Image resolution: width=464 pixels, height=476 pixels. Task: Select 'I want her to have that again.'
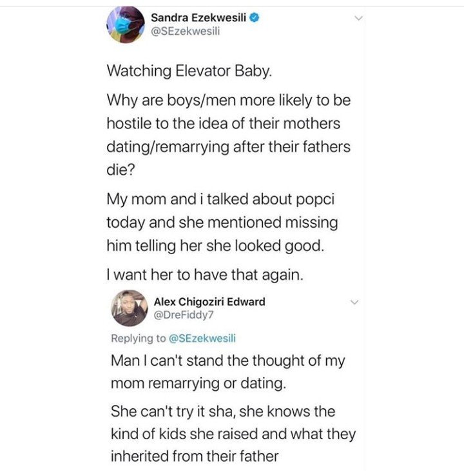tap(205, 275)
